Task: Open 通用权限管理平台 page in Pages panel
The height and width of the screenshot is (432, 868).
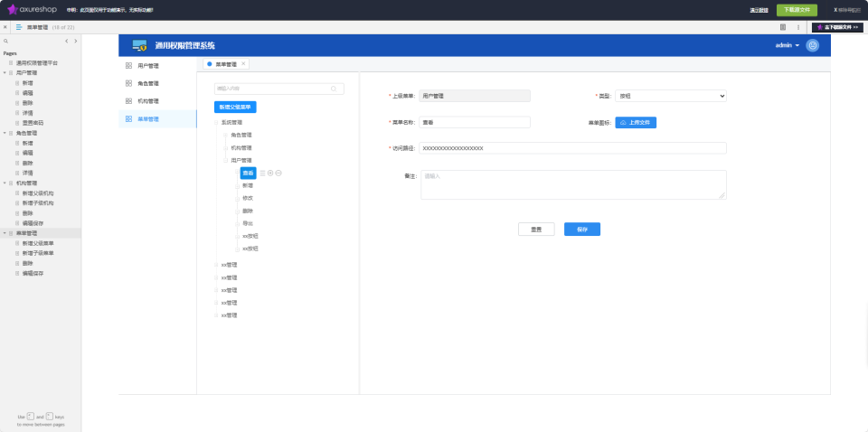Action: click(36, 63)
